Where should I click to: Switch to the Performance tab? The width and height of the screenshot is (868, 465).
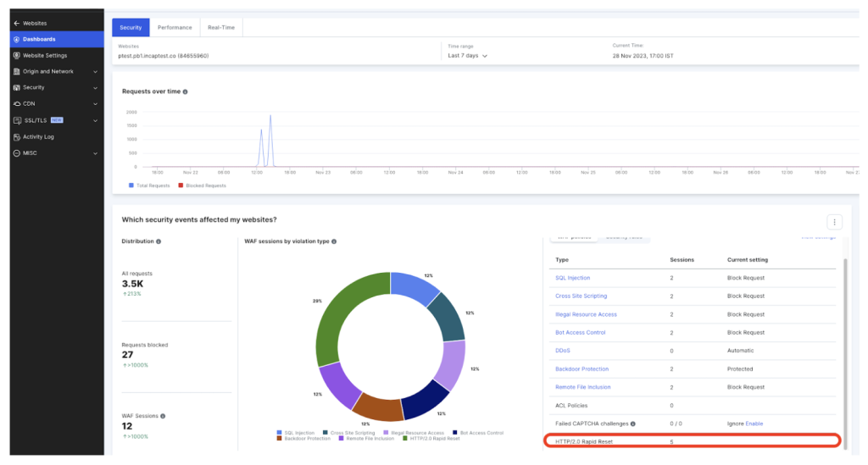175,27
